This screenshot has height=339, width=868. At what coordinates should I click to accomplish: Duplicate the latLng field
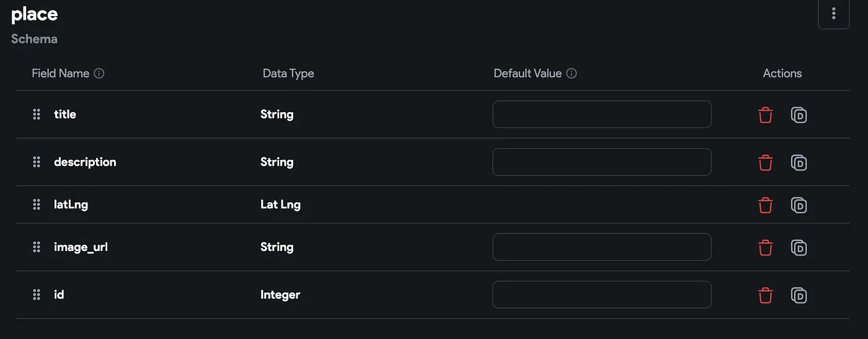(x=799, y=205)
